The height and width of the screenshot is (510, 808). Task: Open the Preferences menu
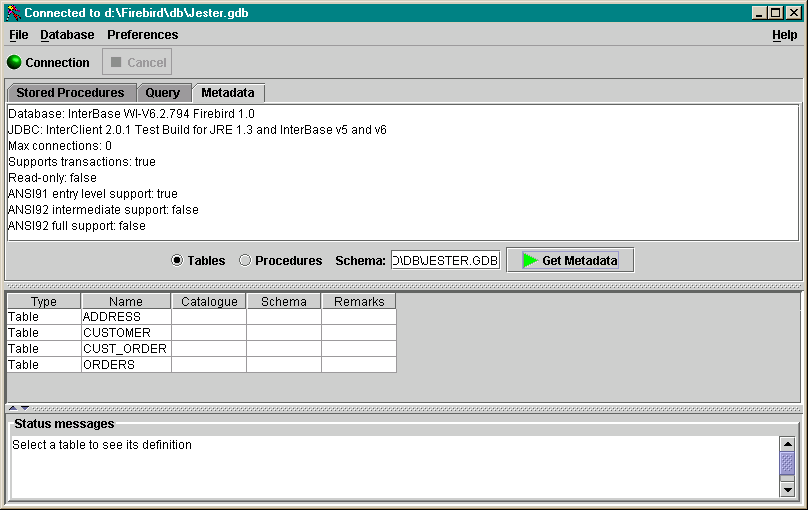tap(142, 35)
